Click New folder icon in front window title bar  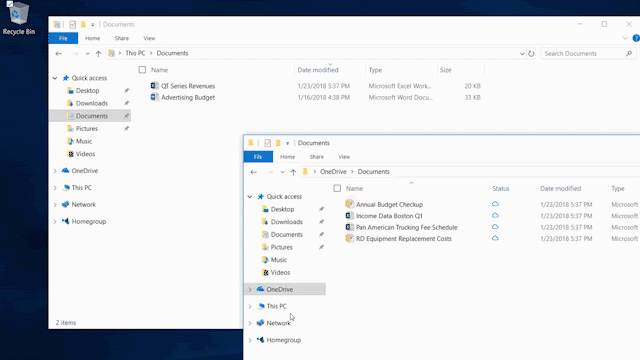click(278, 143)
